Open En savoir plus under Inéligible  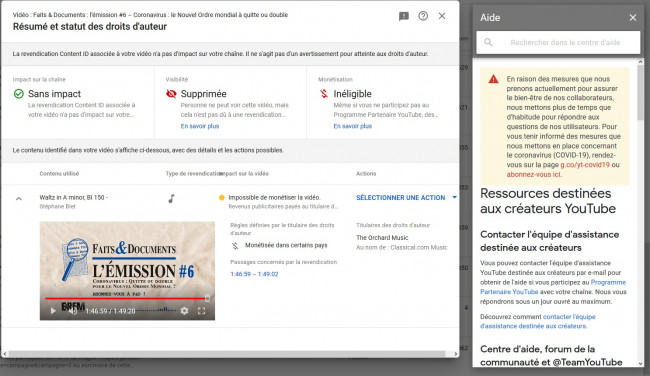353,126
